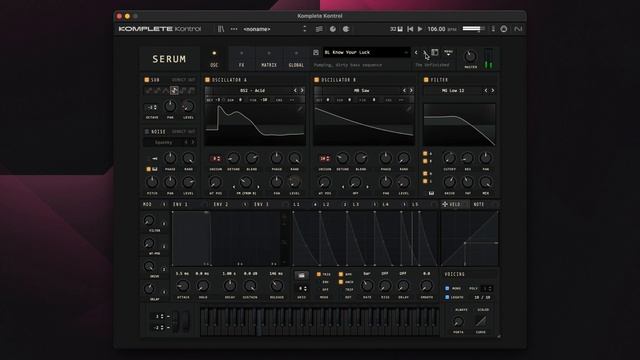Click the Oscillator A UNISON value box
Image resolution: width=640 pixels, height=360 pixels.
tap(216, 158)
